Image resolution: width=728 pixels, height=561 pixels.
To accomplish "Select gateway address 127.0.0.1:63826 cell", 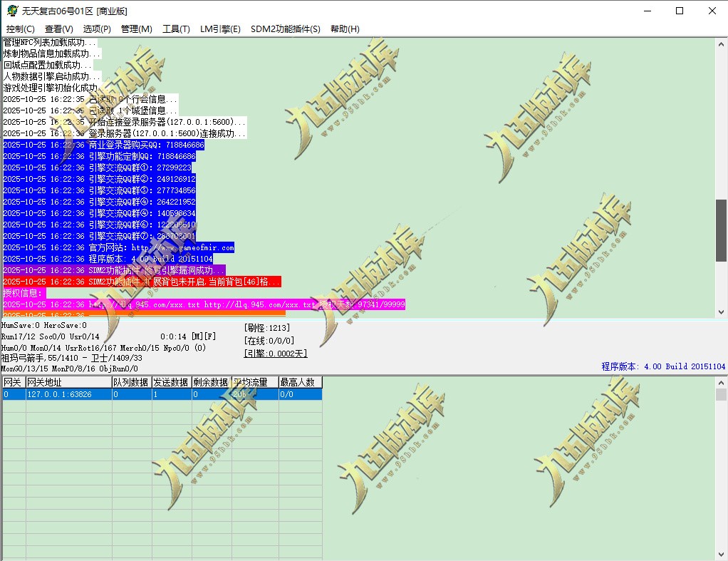I will click(x=68, y=394).
